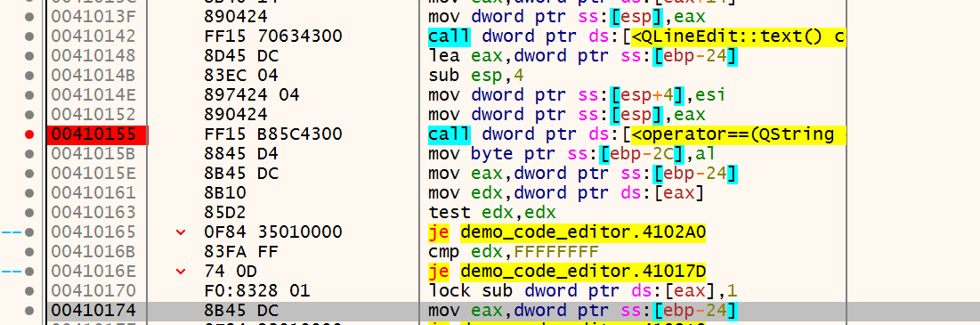The width and height of the screenshot is (980, 325).
Task: Select address 00410165
Action: coord(93,232)
